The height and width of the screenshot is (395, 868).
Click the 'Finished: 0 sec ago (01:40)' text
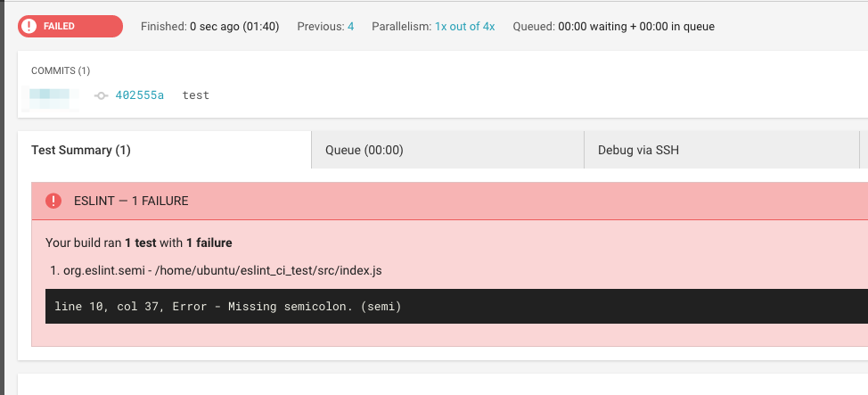point(209,26)
